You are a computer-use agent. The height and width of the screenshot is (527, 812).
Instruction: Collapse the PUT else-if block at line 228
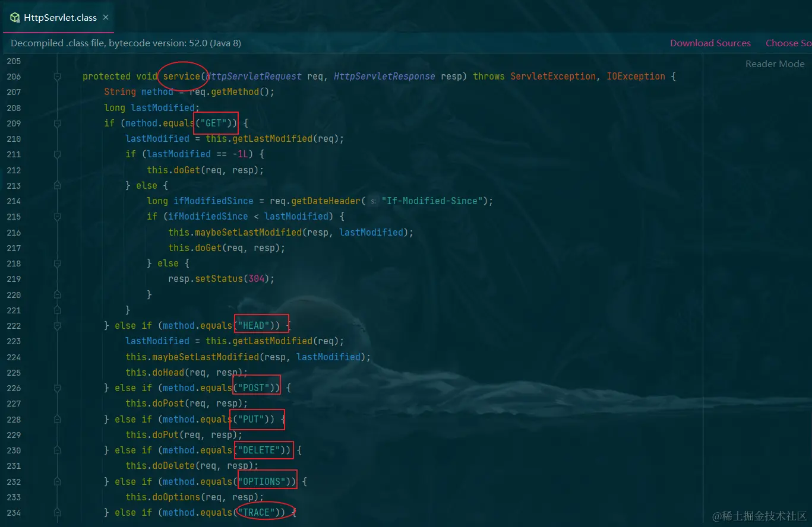(x=57, y=420)
